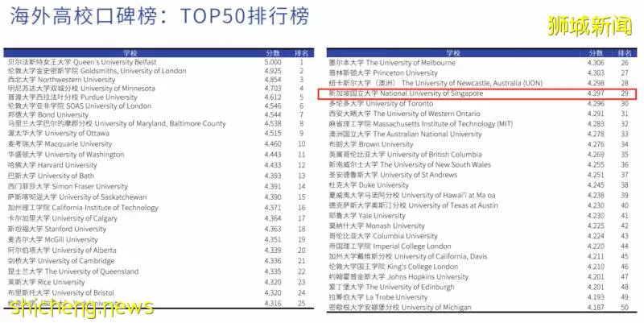Select The University of Edinburgh name
This screenshot has width=644, height=323.
click(x=392, y=288)
